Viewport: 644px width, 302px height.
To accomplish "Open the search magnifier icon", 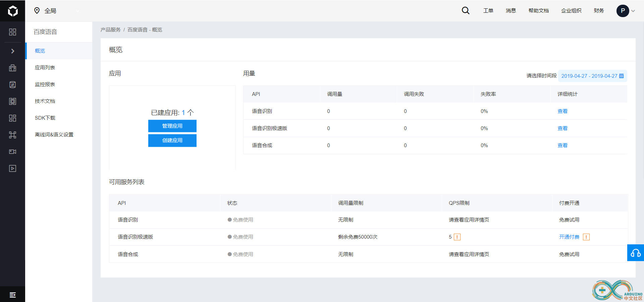I will pyautogui.click(x=465, y=10).
